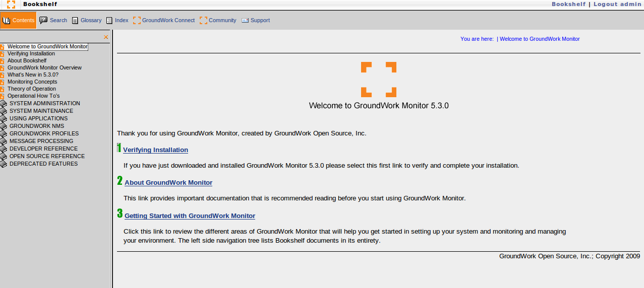Open Getting Started with GroundWork Monitor link
Image resolution: width=644 pixels, height=288 pixels.
190,216
